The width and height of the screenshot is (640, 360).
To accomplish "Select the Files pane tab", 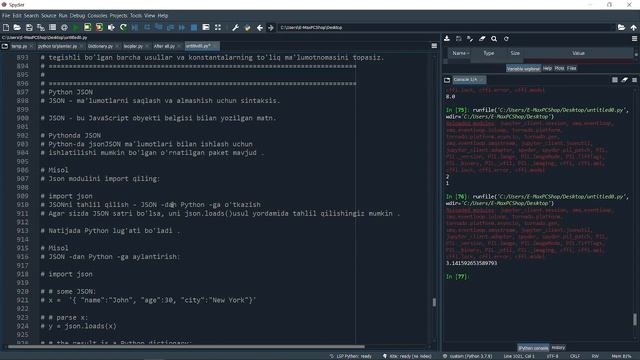I will tap(571, 68).
